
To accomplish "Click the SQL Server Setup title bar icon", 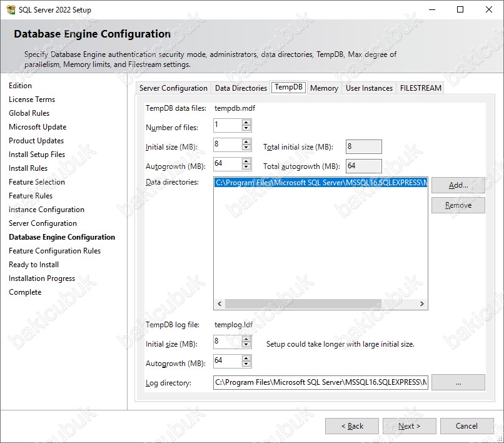I will (11, 9).
